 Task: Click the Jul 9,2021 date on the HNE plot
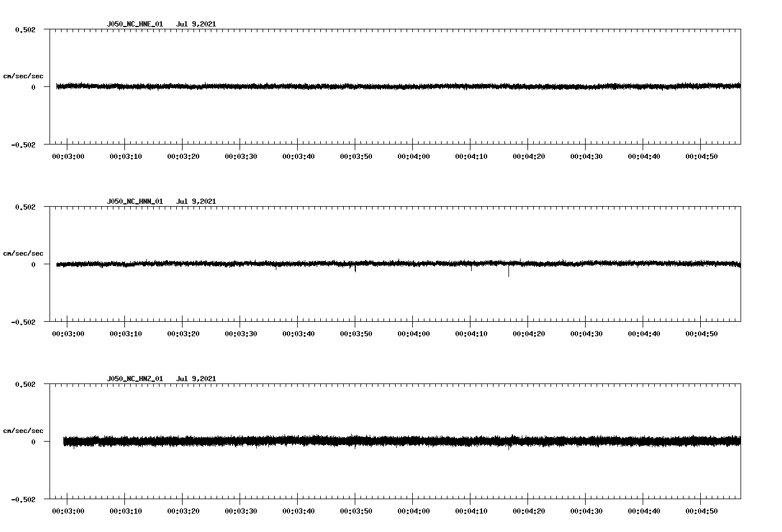[x=197, y=24]
